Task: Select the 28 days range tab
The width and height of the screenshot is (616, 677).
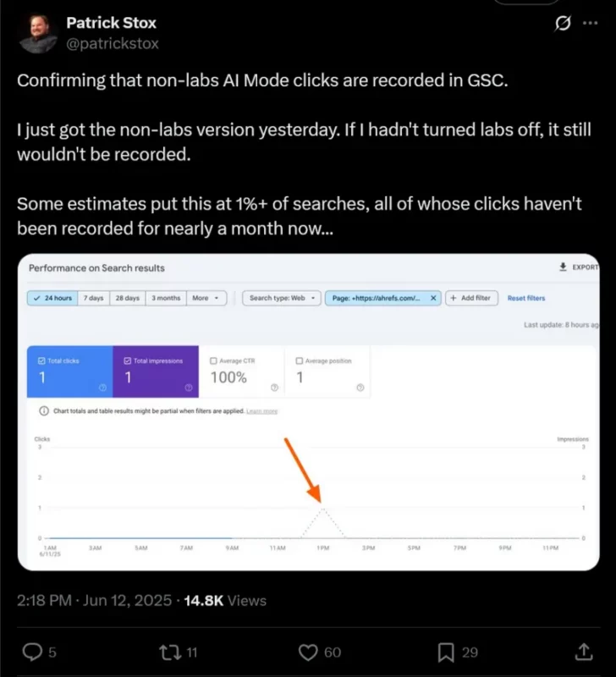Action: (128, 298)
